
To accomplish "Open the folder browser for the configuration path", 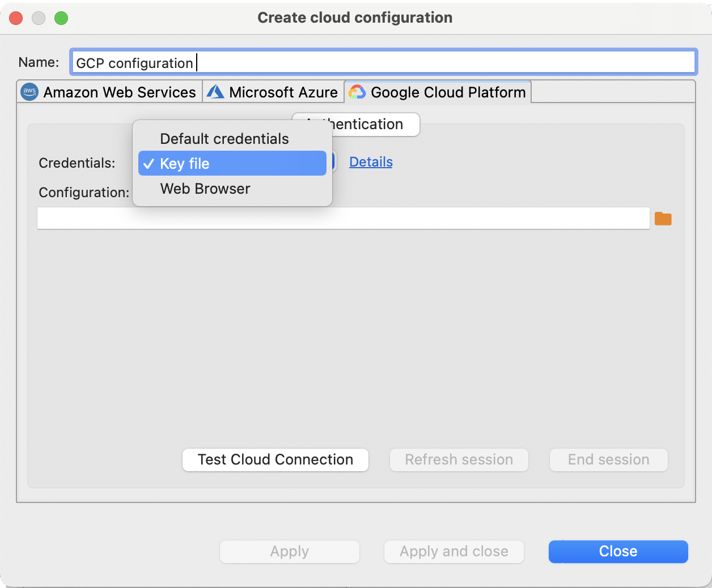I will point(663,218).
